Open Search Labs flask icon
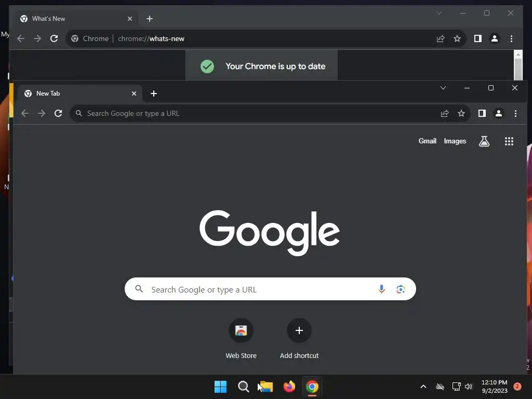 coord(484,141)
